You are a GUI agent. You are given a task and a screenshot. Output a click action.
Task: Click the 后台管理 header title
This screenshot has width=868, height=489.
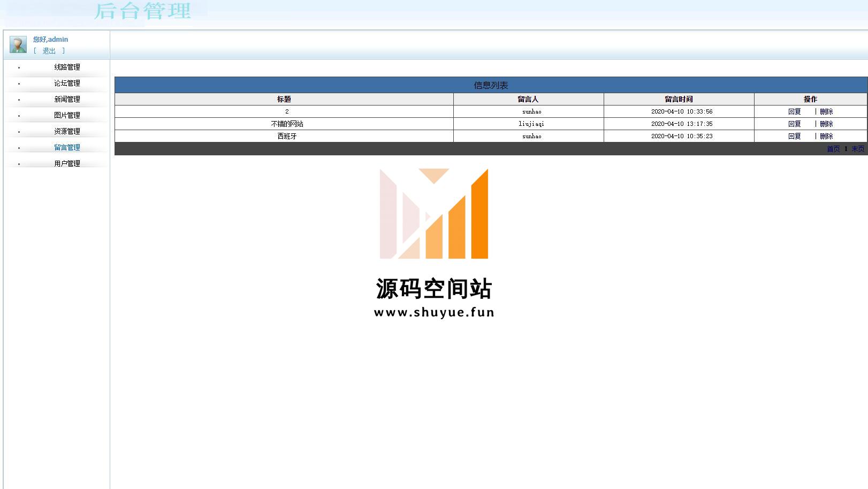[142, 11]
